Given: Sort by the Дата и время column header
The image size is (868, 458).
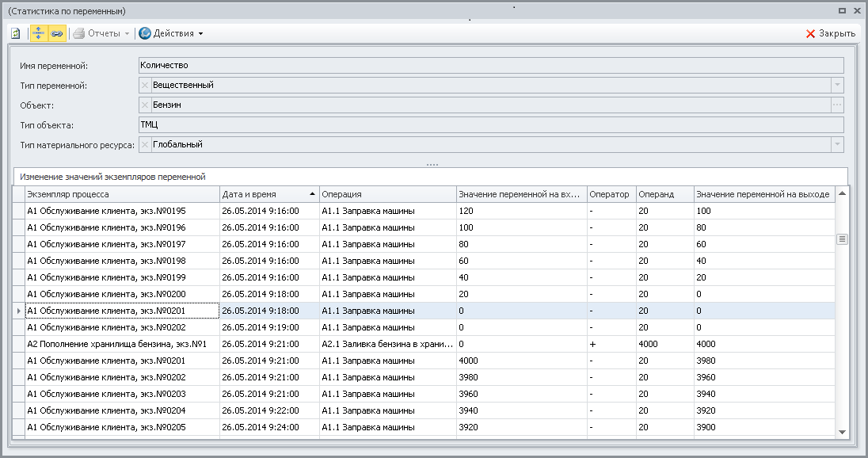Looking at the screenshot, I should pos(268,194).
